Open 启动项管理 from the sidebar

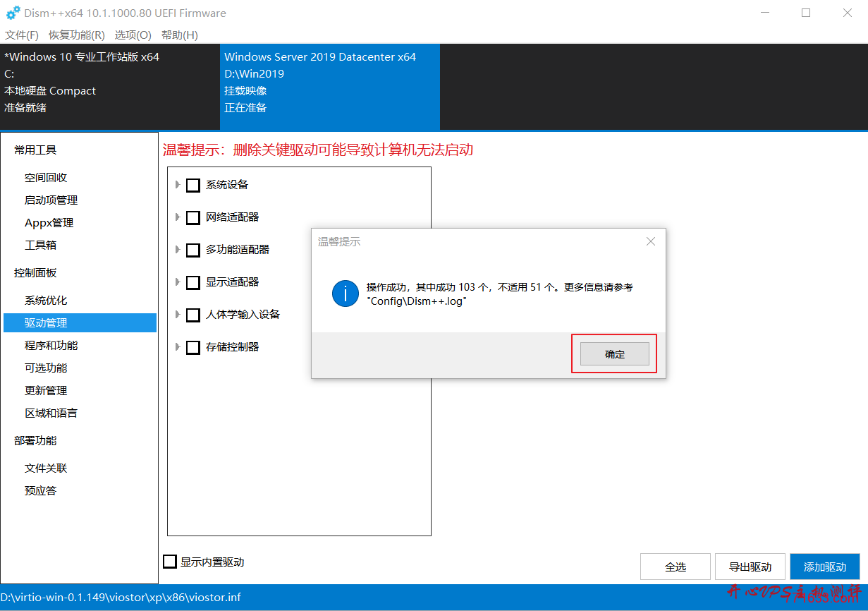click(51, 200)
